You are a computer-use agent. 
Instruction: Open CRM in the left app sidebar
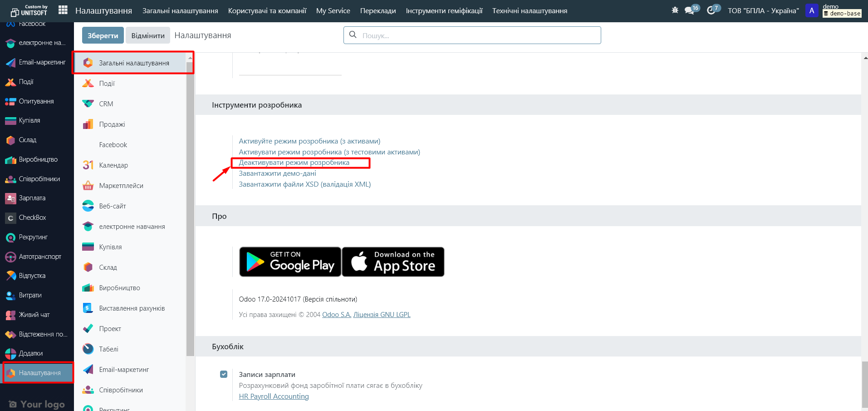point(106,104)
